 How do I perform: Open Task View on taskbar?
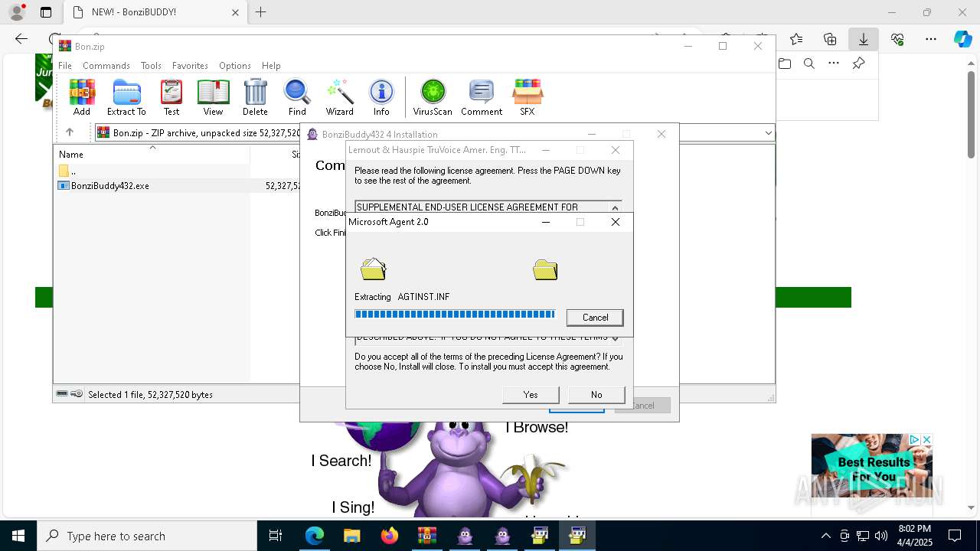click(x=276, y=536)
